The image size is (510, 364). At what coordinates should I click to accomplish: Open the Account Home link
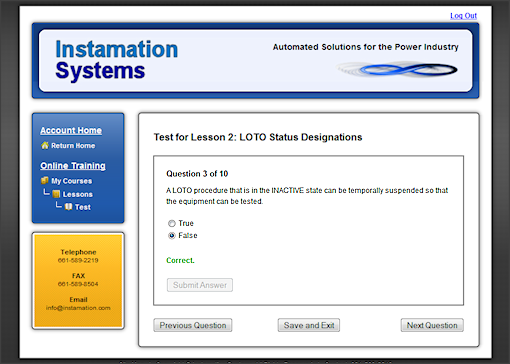(x=71, y=130)
